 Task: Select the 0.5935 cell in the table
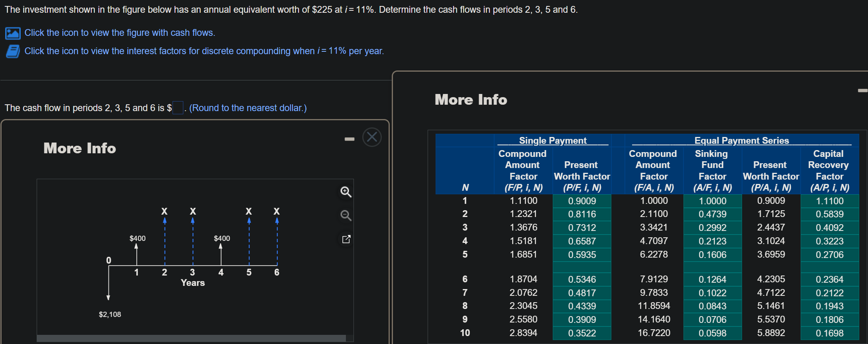(582, 255)
